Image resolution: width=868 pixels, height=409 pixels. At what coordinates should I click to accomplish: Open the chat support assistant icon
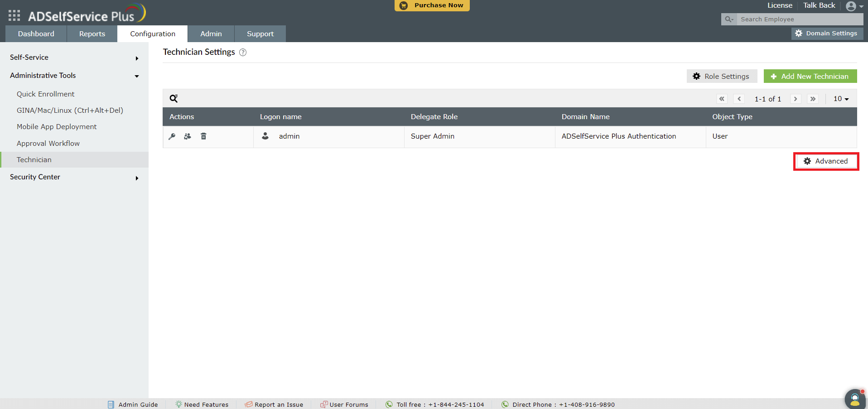pyautogui.click(x=855, y=399)
